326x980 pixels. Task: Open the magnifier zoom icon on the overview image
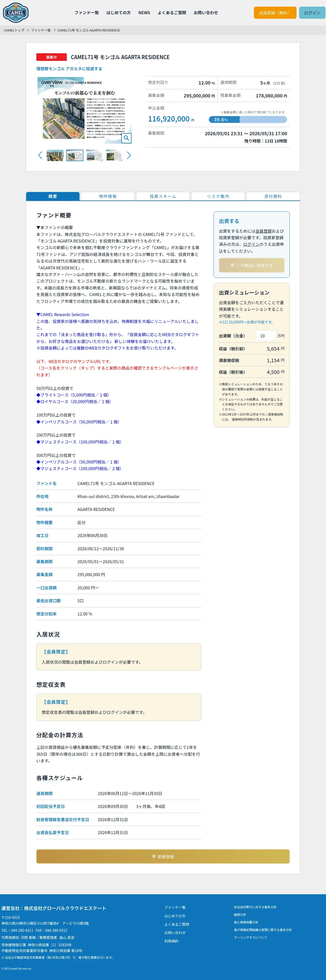point(126,138)
